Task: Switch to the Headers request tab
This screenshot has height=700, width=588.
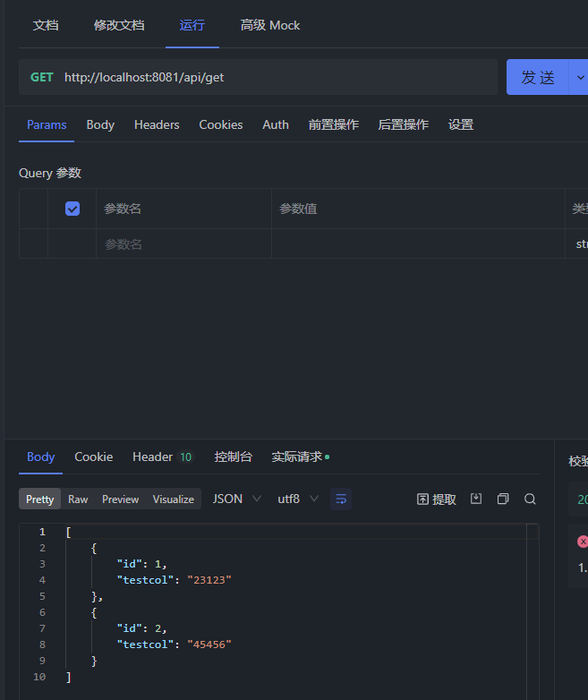Action: tap(157, 124)
